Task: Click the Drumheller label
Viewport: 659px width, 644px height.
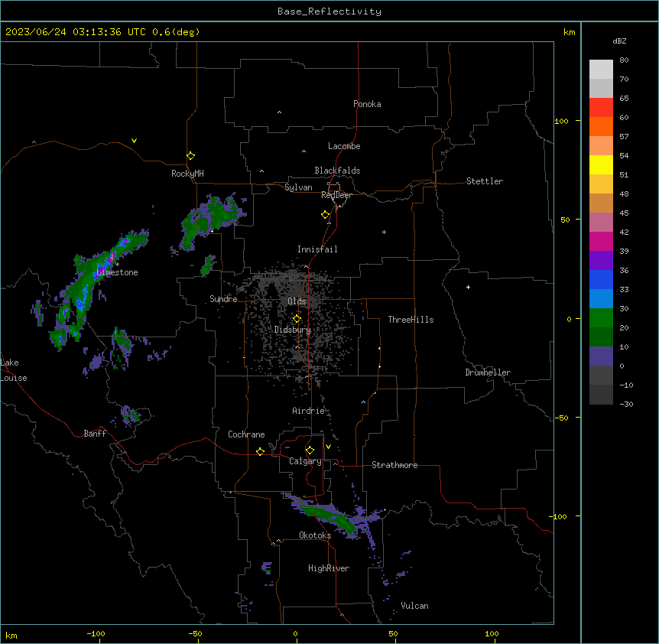Action: click(488, 372)
